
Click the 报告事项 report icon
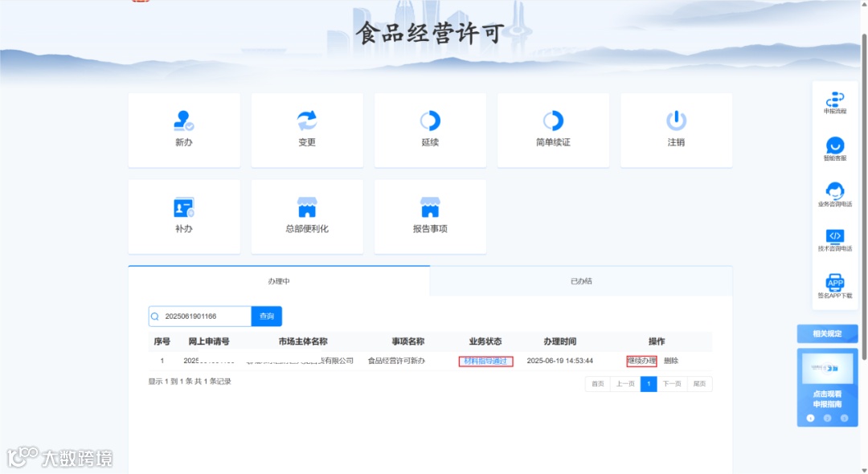(430, 215)
